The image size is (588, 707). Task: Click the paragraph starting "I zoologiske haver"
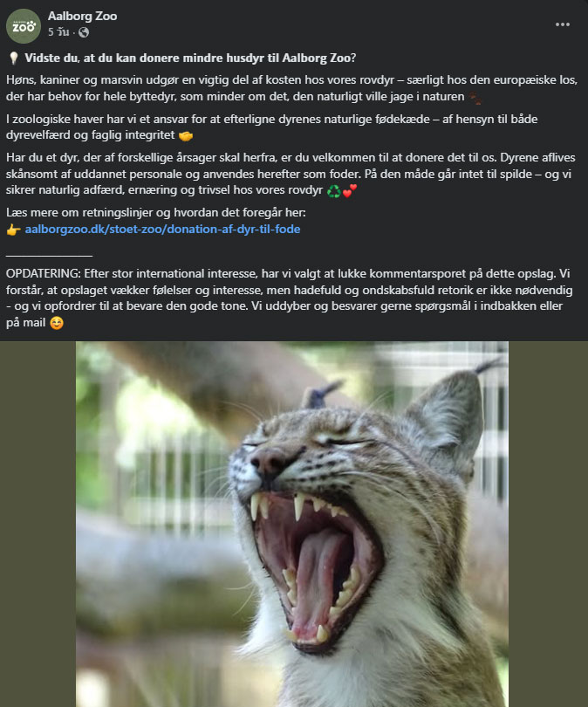tap(271, 127)
